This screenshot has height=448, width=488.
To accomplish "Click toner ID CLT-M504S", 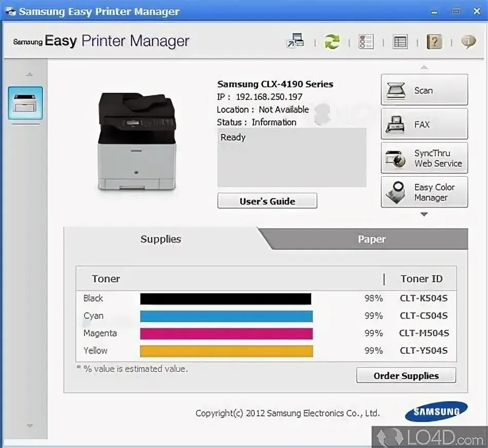I will (424, 333).
